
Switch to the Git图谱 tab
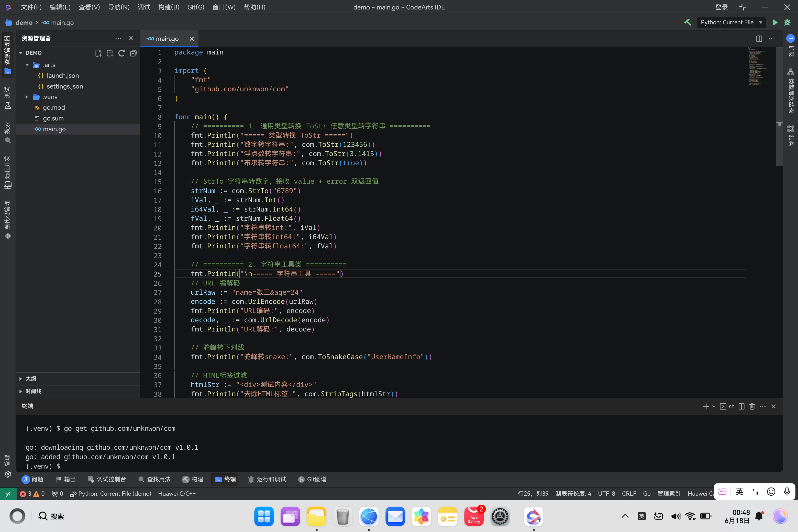click(x=312, y=479)
